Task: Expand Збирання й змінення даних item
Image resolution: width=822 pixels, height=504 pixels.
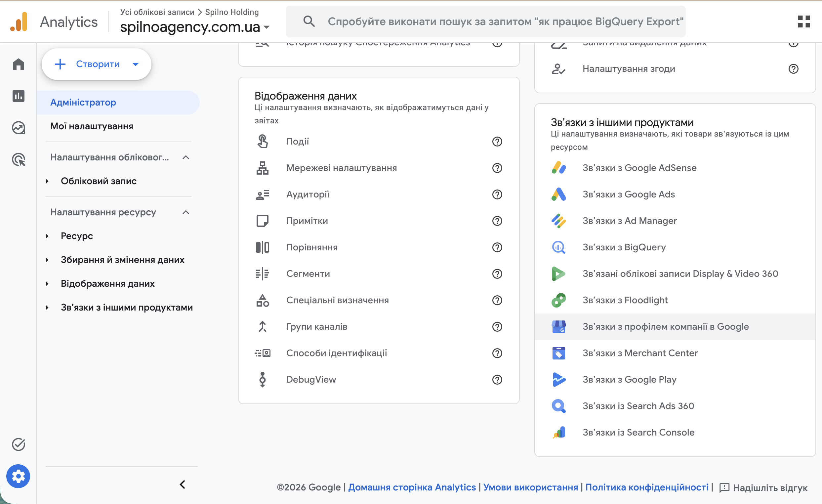Action: tap(47, 260)
